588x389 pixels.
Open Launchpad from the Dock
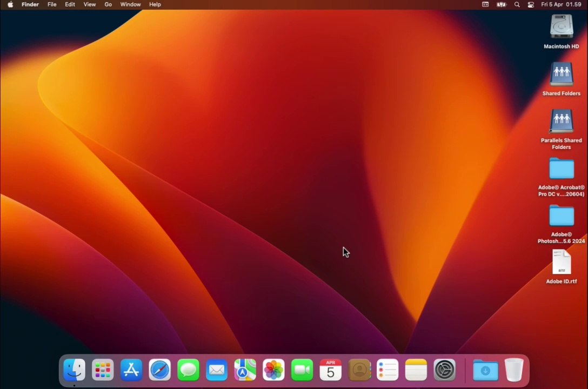103,370
